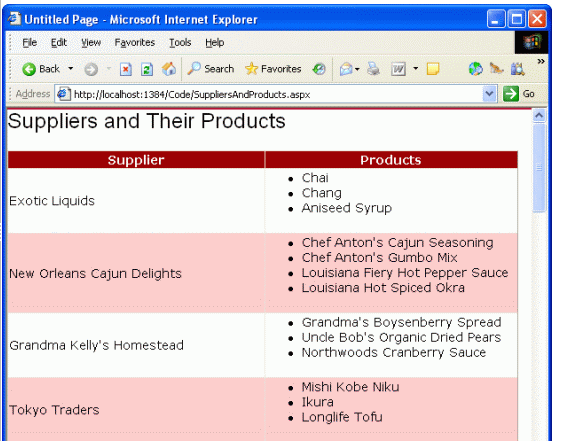This screenshot has height=441, width=569.
Task: Open the Tools menu
Action: (x=180, y=42)
